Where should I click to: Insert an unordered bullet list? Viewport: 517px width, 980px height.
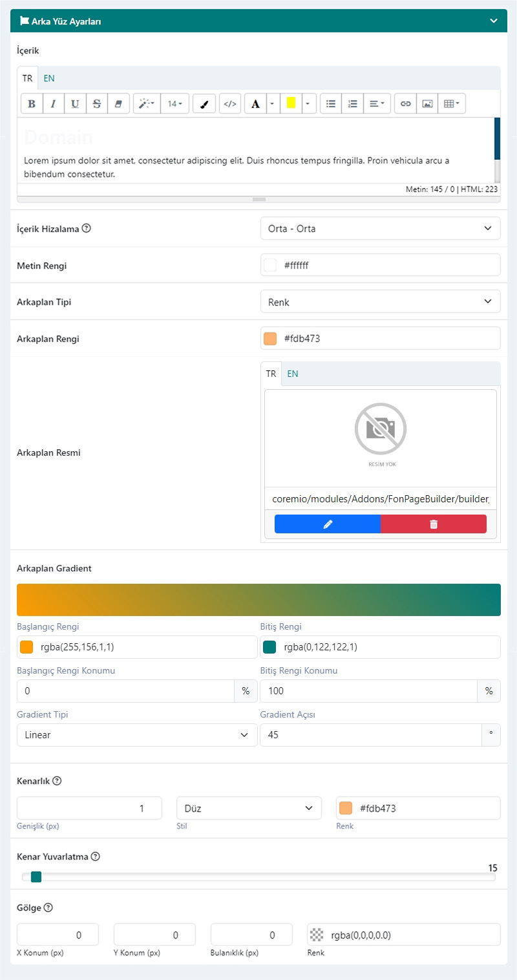tap(331, 103)
